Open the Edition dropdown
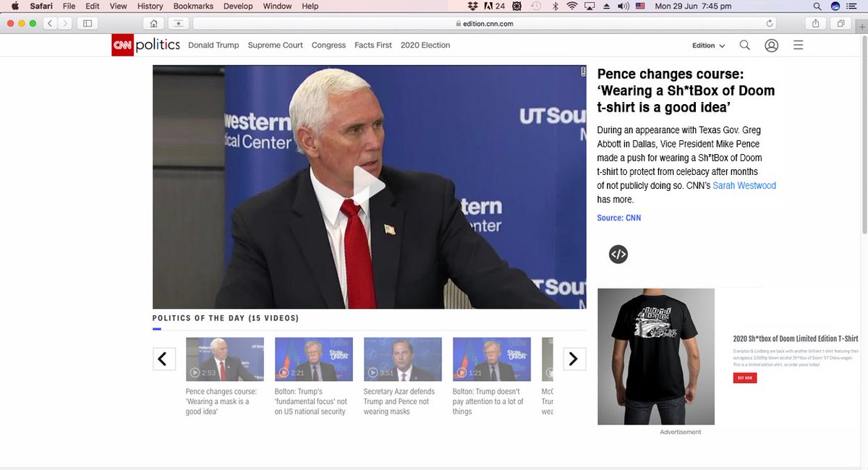The width and height of the screenshot is (868, 470). [x=707, y=45]
